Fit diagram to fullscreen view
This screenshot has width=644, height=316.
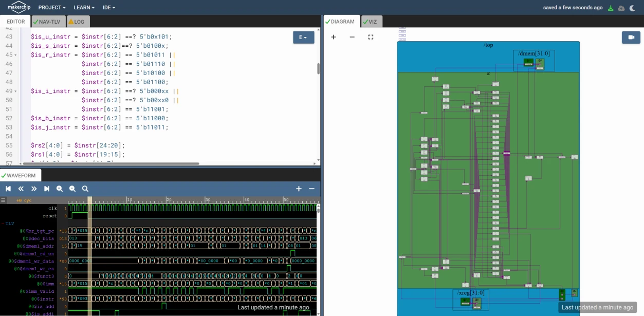coord(371,37)
